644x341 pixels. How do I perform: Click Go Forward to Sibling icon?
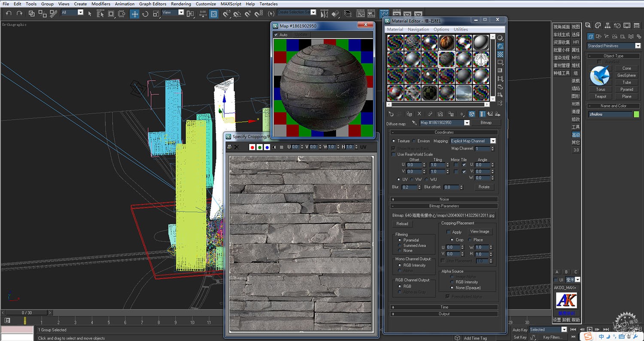tap(498, 114)
